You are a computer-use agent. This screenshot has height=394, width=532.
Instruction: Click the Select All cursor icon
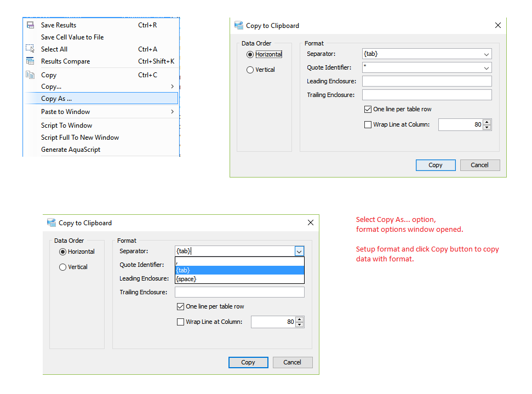(x=30, y=49)
